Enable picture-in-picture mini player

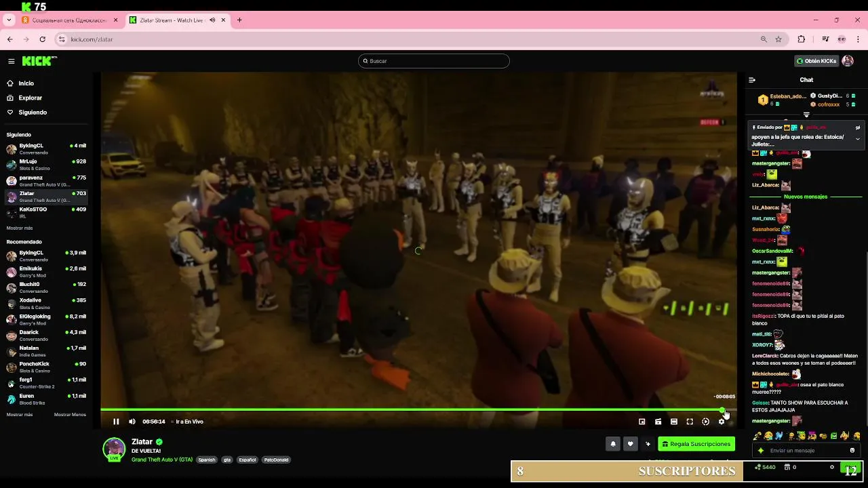pos(642,422)
